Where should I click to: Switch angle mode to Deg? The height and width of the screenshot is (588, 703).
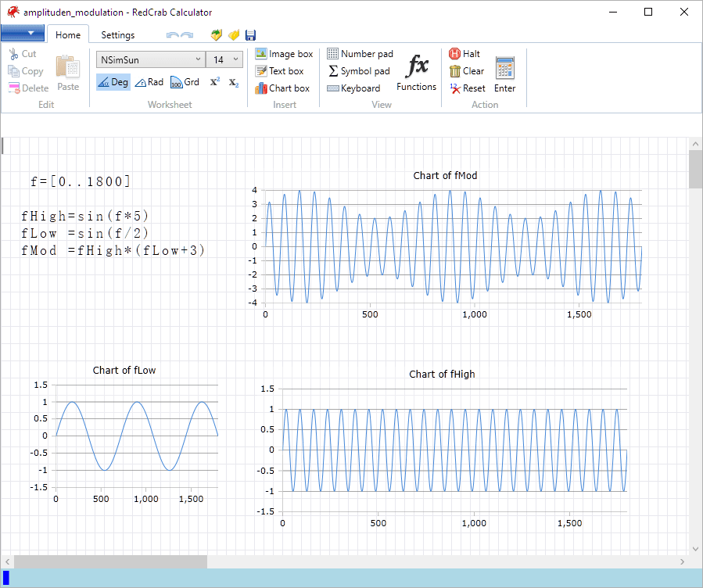pyautogui.click(x=113, y=82)
